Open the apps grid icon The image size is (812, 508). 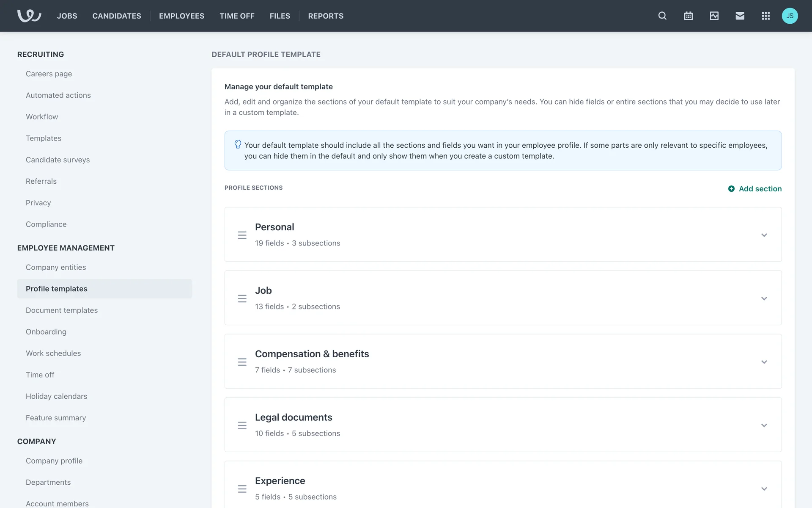pos(765,16)
